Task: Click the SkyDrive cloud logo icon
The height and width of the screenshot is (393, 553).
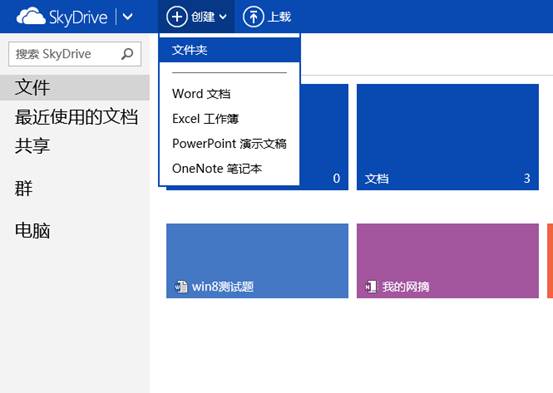Action: pos(31,16)
